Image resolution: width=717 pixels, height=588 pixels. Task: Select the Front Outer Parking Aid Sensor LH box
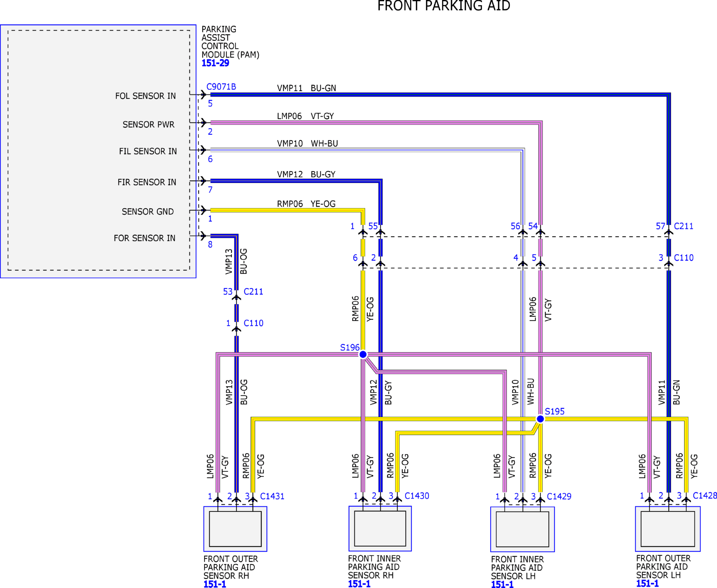(668, 529)
